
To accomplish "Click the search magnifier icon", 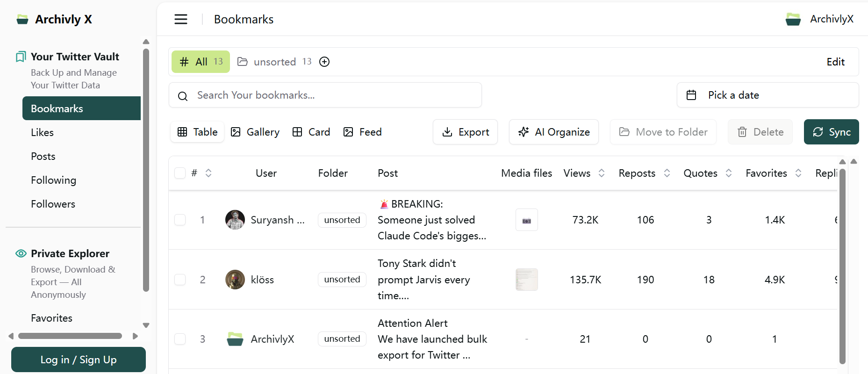I will 183,96.
